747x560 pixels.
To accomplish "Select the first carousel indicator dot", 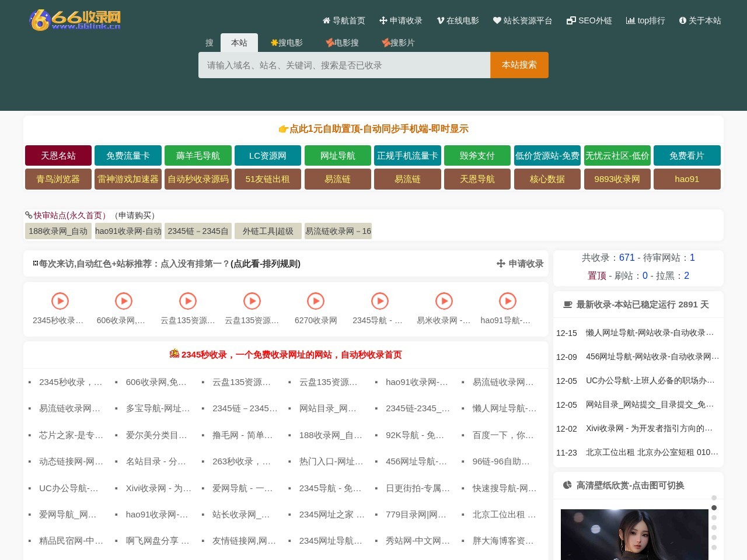I will click(x=714, y=498).
